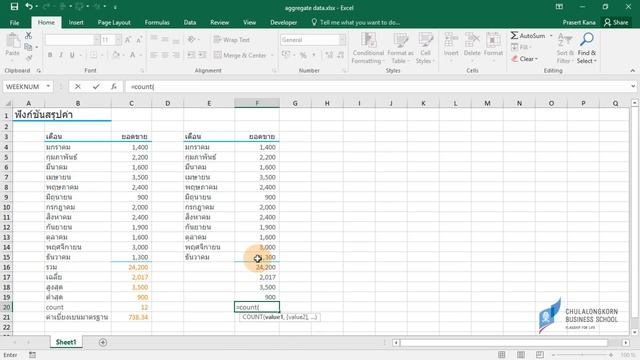Open the Data tab

190,22
